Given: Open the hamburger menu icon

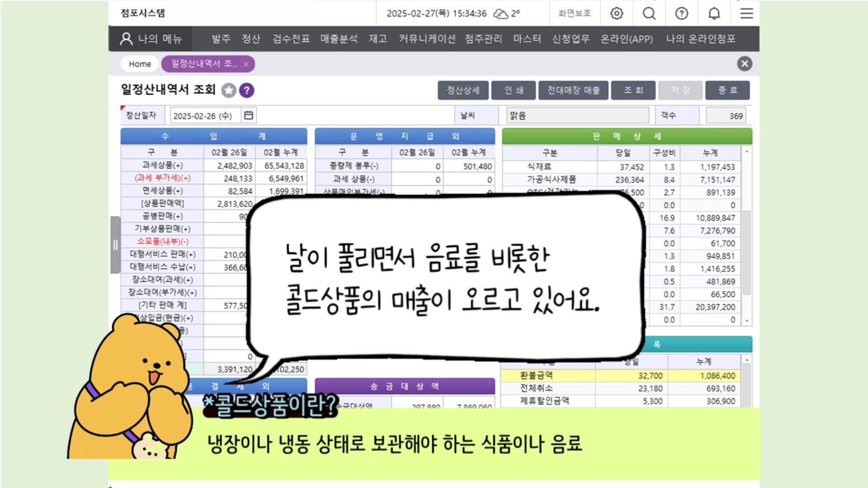Looking at the screenshot, I should pyautogui.click(x=746, y=14).
